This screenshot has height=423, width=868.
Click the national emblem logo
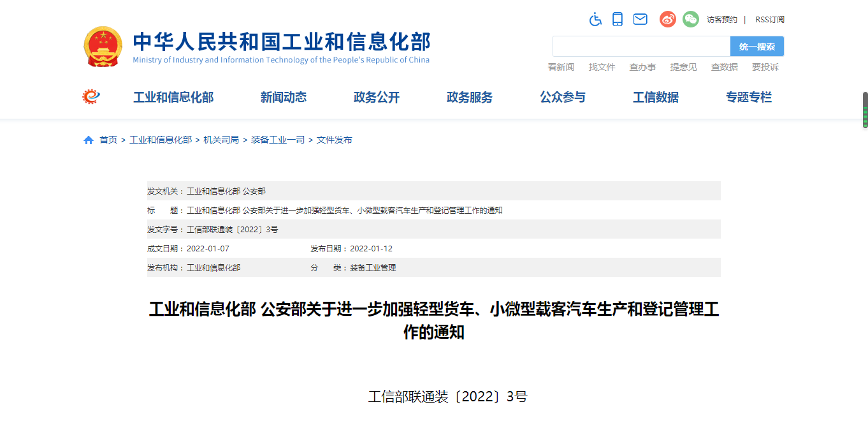point(103,47)
